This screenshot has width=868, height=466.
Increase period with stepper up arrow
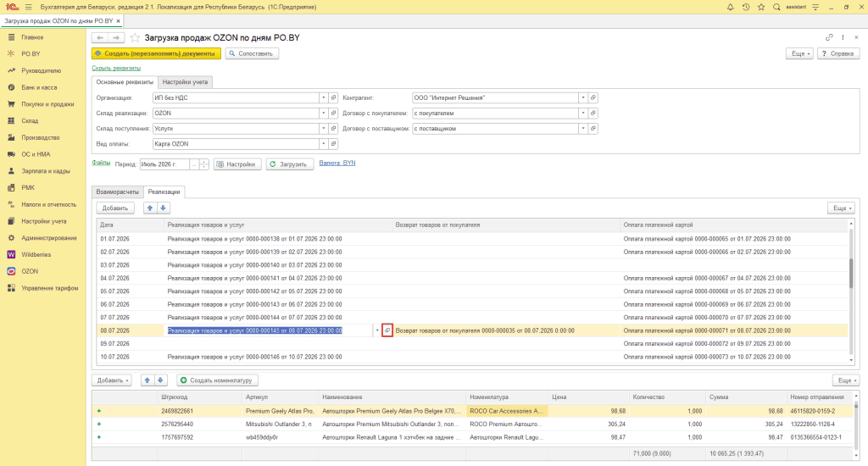pos(204,162)
